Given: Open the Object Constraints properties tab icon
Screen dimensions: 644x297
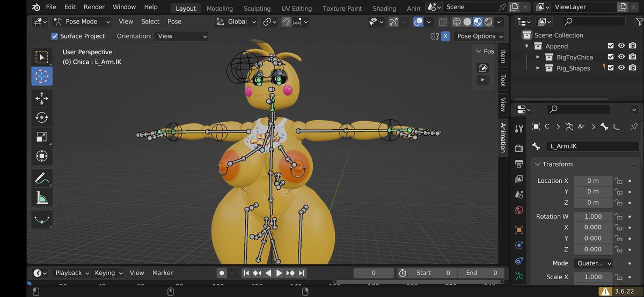Looking at the screenshot, I should (x=518, y=261).
